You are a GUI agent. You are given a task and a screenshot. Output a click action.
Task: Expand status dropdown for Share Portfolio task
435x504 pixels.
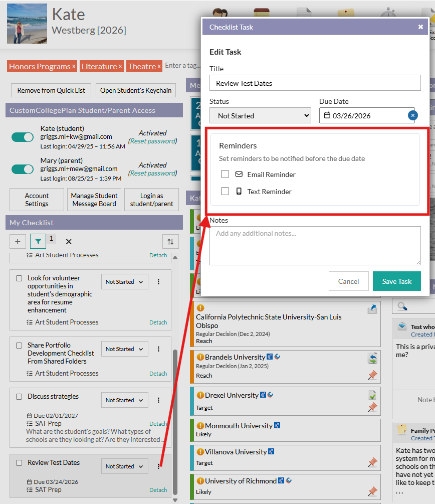[125, 349]
